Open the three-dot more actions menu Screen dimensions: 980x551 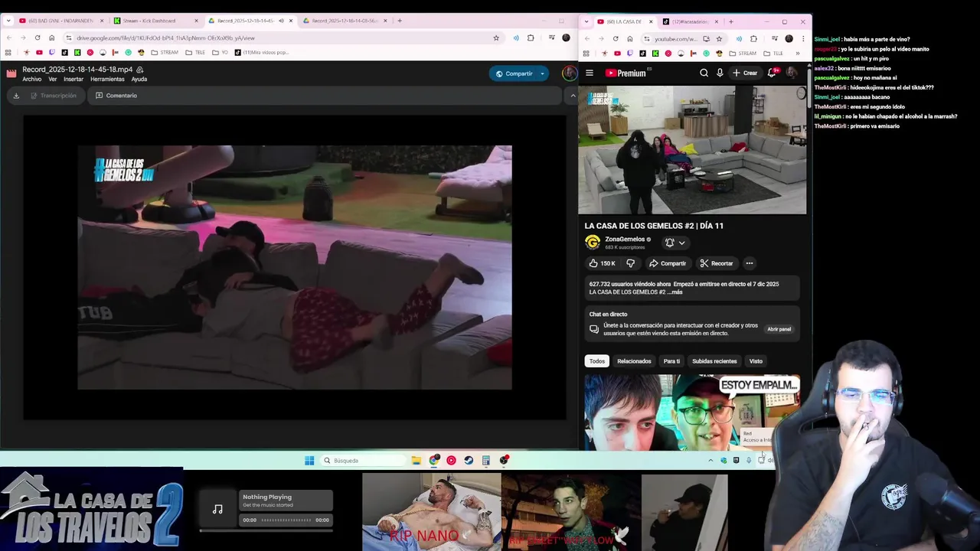point(750,263)
